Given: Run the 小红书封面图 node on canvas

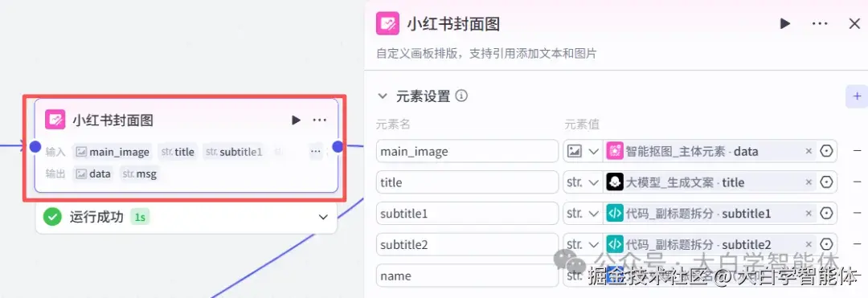Looking at the screenshot, I should [296, 120].
